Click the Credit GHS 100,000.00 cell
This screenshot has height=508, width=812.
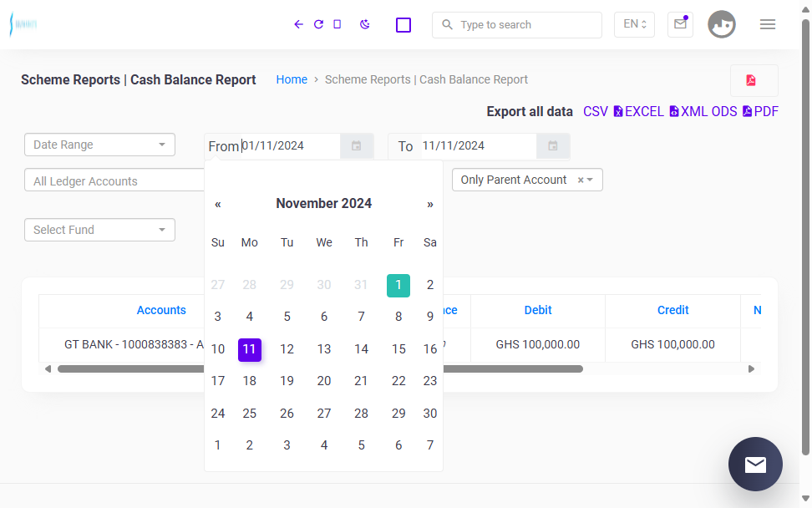(672, 345)
